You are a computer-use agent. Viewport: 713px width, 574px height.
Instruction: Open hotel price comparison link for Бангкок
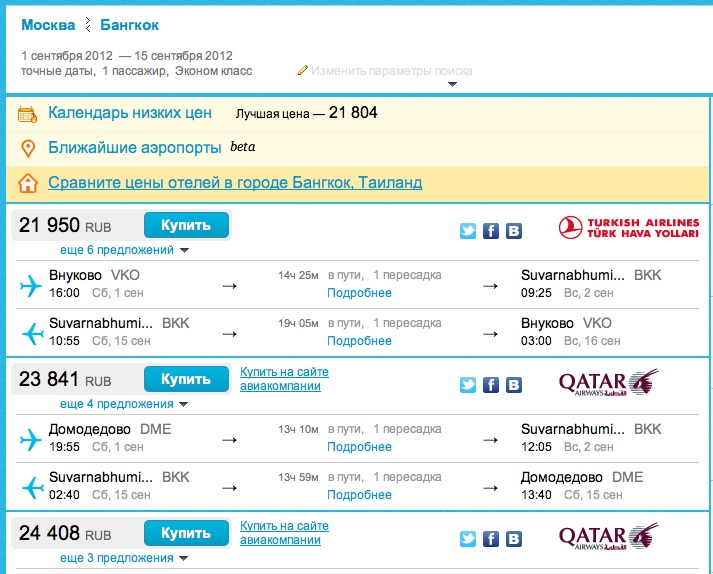235,182
